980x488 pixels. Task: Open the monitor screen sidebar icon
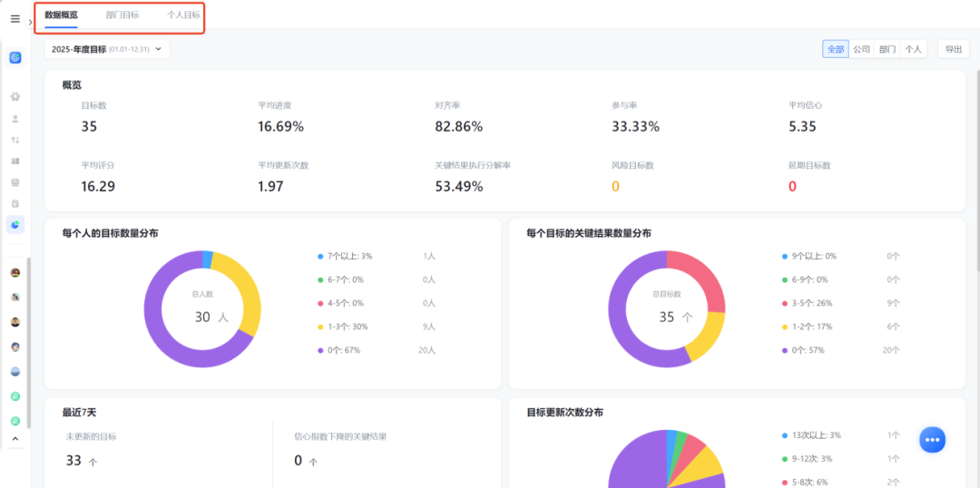pyautogui.click(x=15, y=182)
